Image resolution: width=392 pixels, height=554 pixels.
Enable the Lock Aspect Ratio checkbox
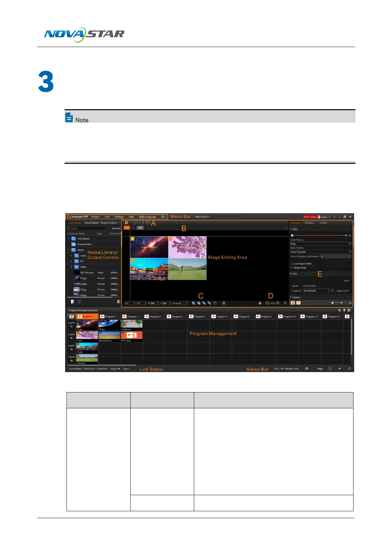(x=292, y=264)
